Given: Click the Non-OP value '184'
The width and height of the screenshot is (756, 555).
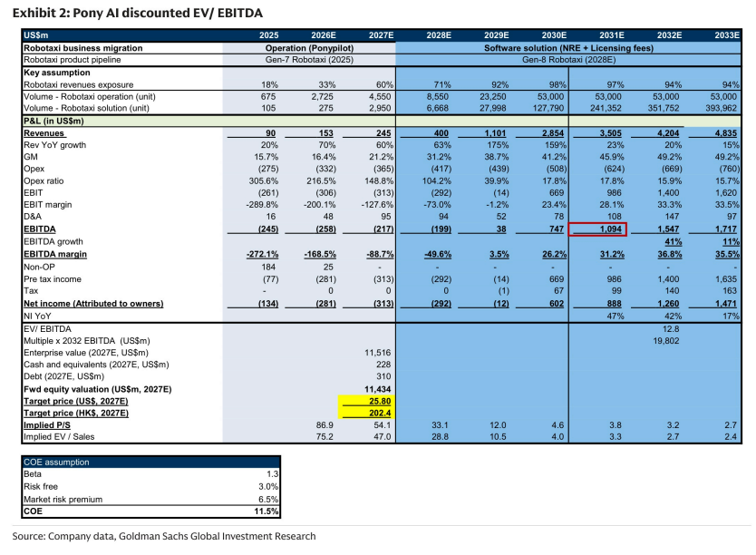Looking at the screenshot, I should [268, 267].
